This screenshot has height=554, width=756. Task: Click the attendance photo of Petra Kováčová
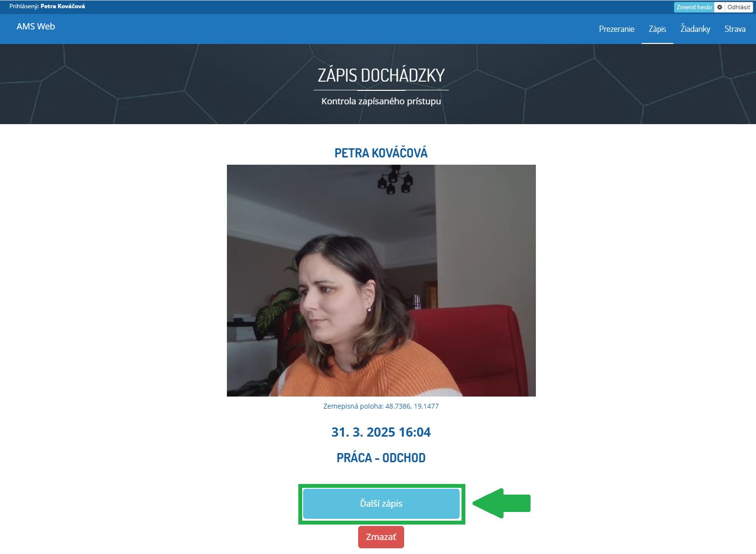click(x=381, y=280)
